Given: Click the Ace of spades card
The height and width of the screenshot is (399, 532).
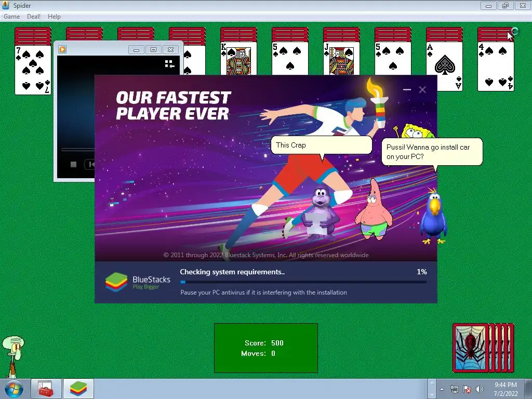Looking at the screenshot, I should (445, 66).
